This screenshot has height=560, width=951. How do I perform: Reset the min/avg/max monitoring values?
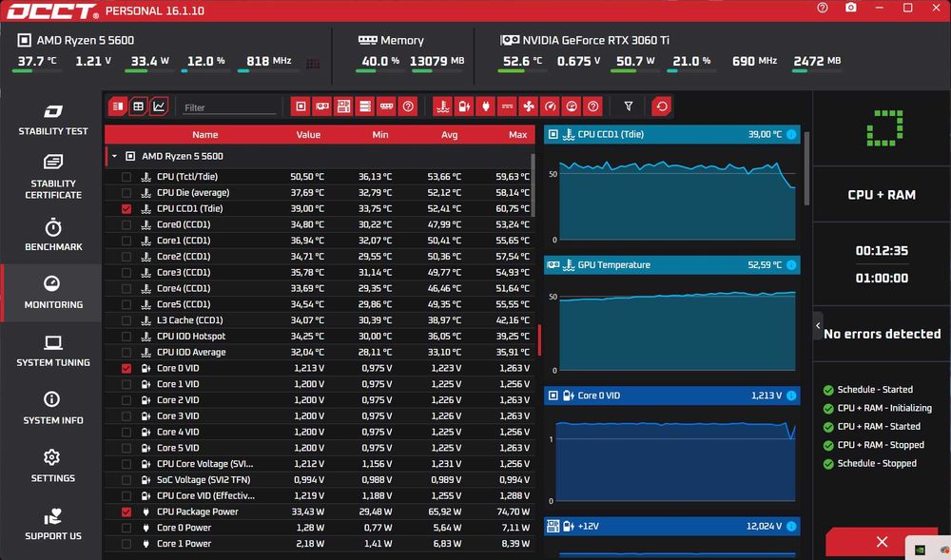pos(662,106)
